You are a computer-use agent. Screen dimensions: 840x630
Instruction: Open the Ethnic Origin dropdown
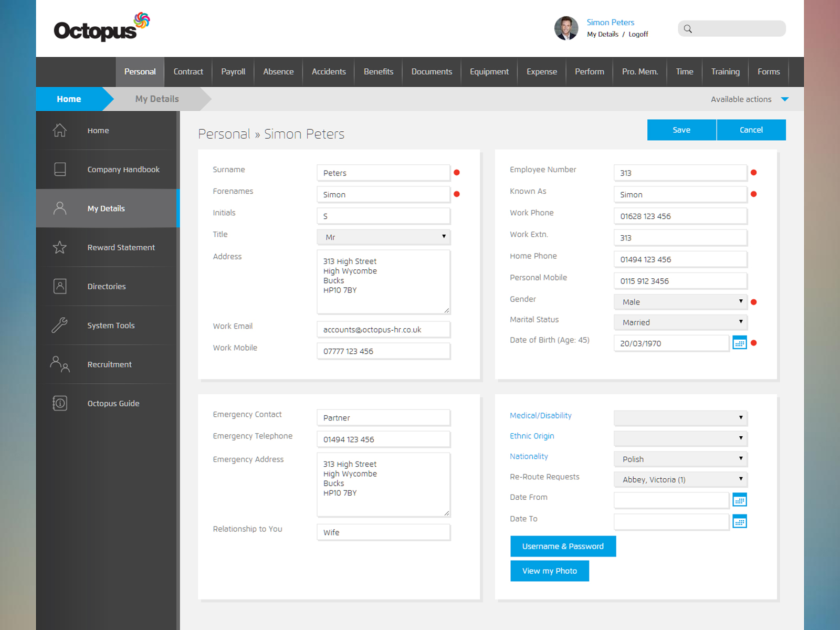tap(681, 438)
